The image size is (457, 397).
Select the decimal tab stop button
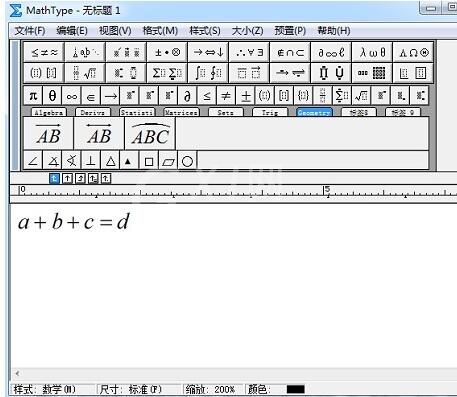(106, 179)
